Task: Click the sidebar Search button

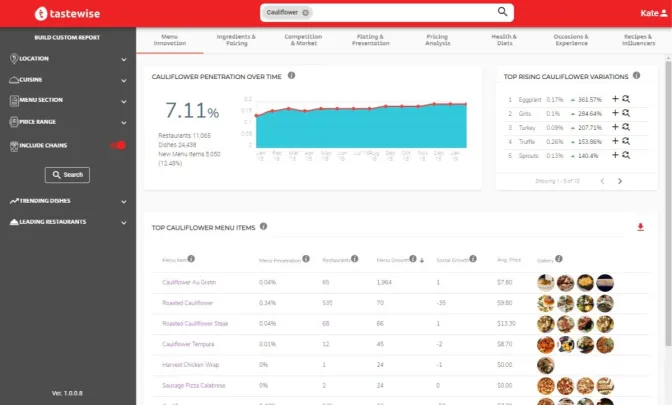Action: (67, 175)
